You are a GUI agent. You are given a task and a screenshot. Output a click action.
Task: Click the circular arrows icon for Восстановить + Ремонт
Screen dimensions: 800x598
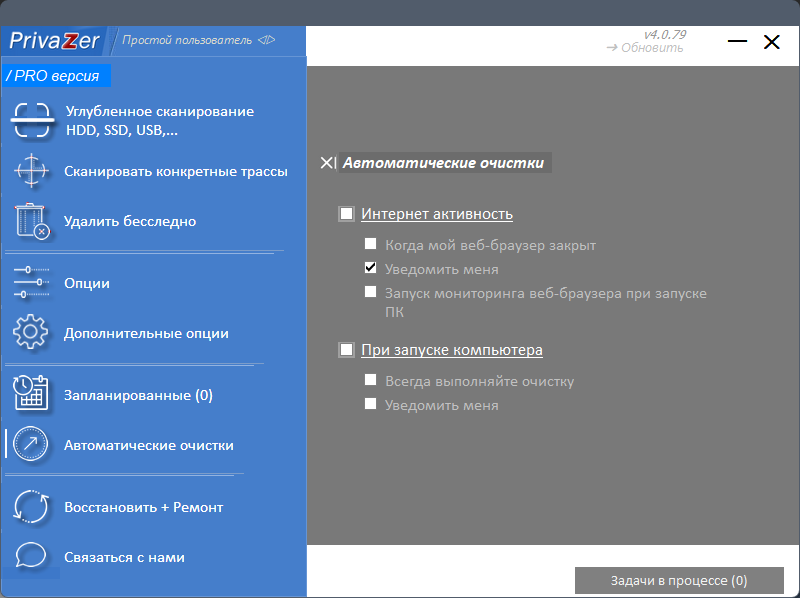coord(31,507)
